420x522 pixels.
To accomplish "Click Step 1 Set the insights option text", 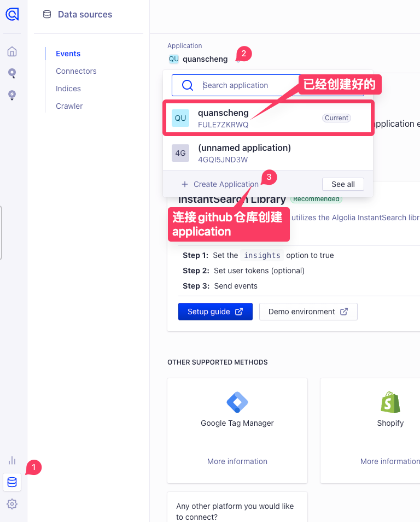I will (x=258, y=255).
